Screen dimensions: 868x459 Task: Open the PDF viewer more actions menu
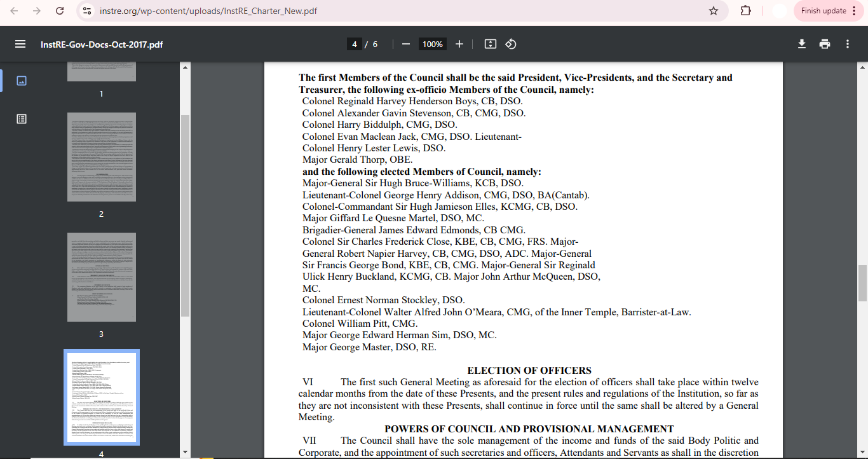coord(848,45)
